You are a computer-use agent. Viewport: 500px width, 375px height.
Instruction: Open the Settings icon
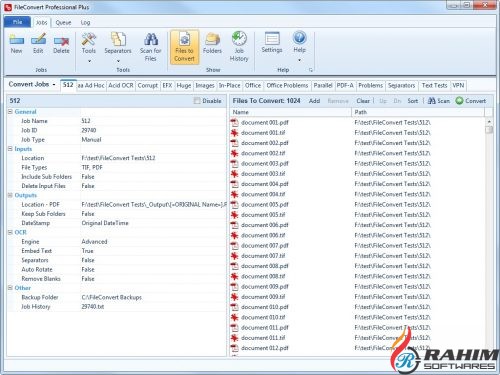tap(272, 38)
